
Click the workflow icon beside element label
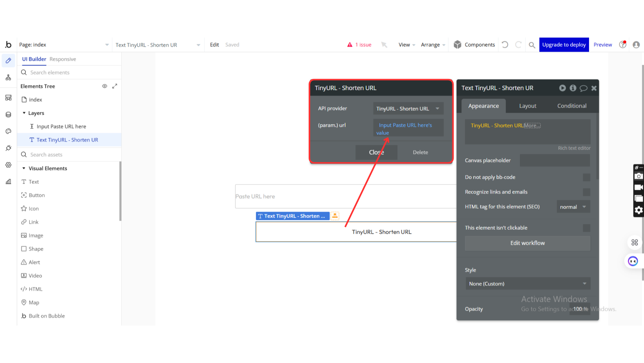tap(335, 216)
